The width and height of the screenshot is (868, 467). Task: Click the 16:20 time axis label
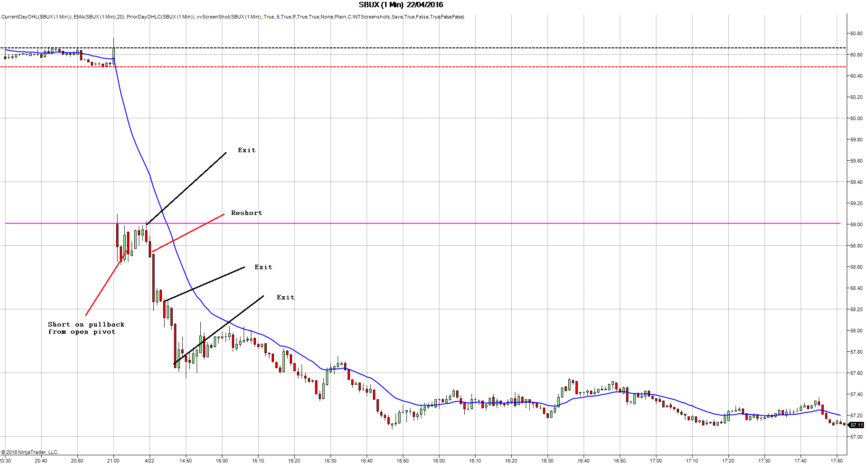click(x=511, y=461)
